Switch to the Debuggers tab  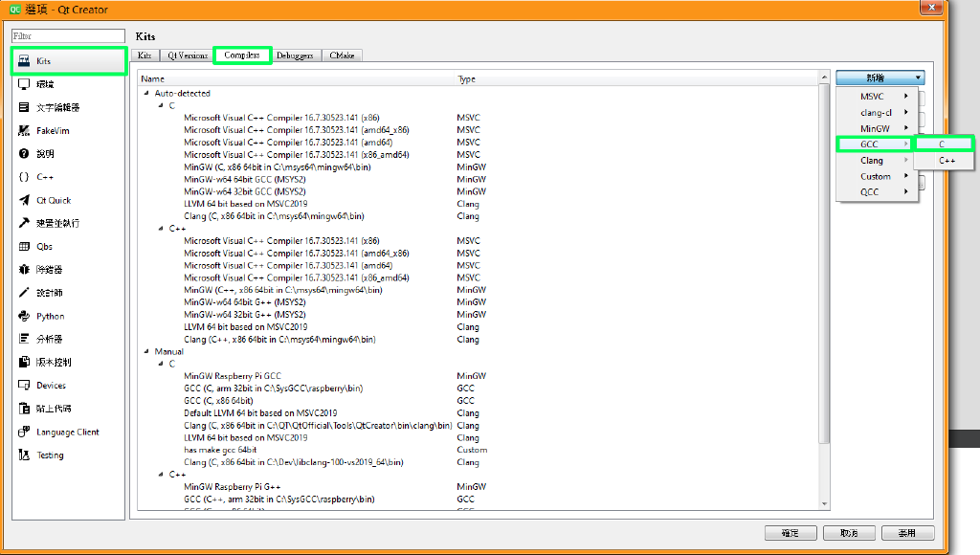296,55
